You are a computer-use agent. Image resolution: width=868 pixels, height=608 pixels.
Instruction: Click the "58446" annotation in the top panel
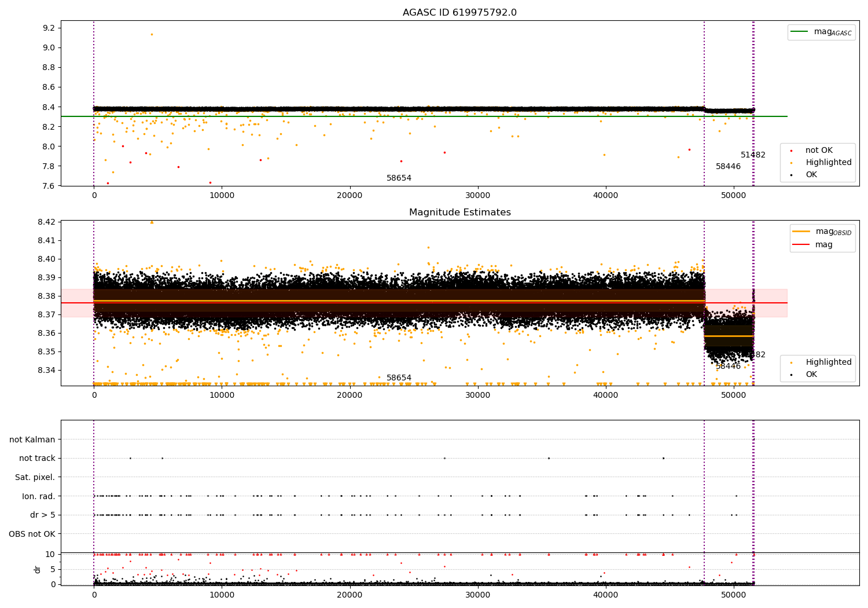click(728, 167)
